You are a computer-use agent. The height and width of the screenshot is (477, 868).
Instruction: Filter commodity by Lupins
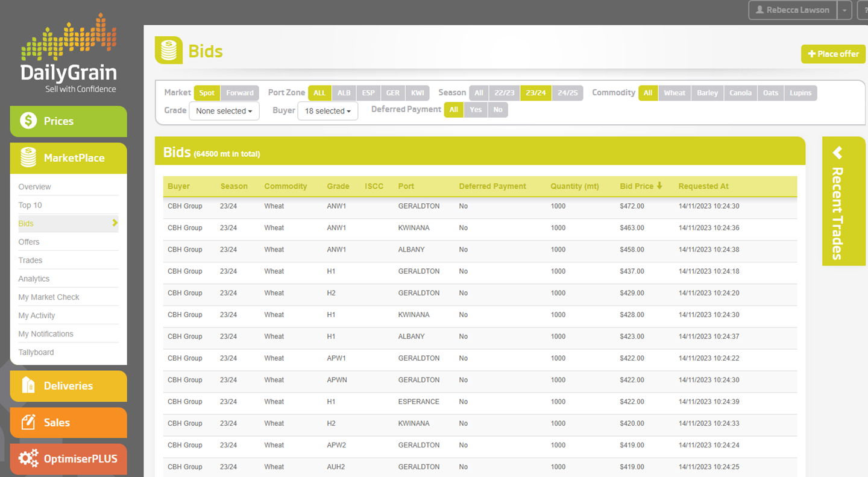(x=800, y=93)
